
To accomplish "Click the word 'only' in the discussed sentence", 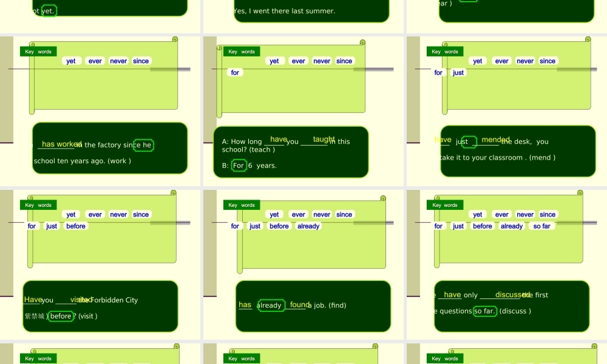I will coord(470,295).
